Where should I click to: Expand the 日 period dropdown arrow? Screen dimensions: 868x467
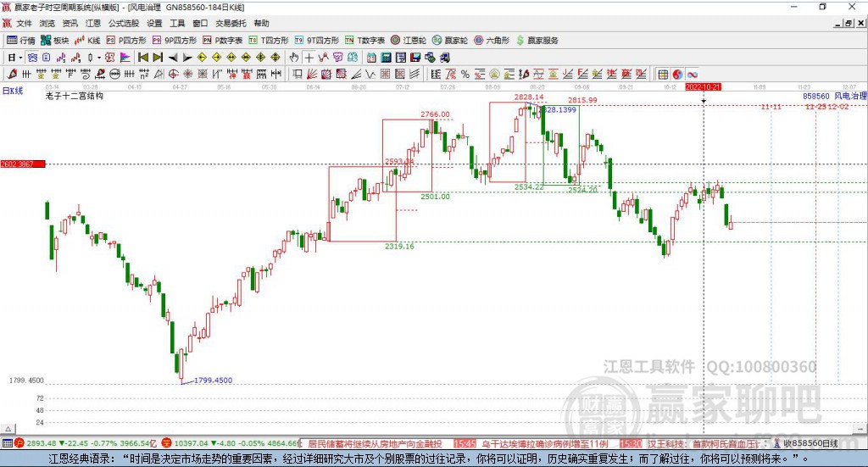tap(20, 58)
